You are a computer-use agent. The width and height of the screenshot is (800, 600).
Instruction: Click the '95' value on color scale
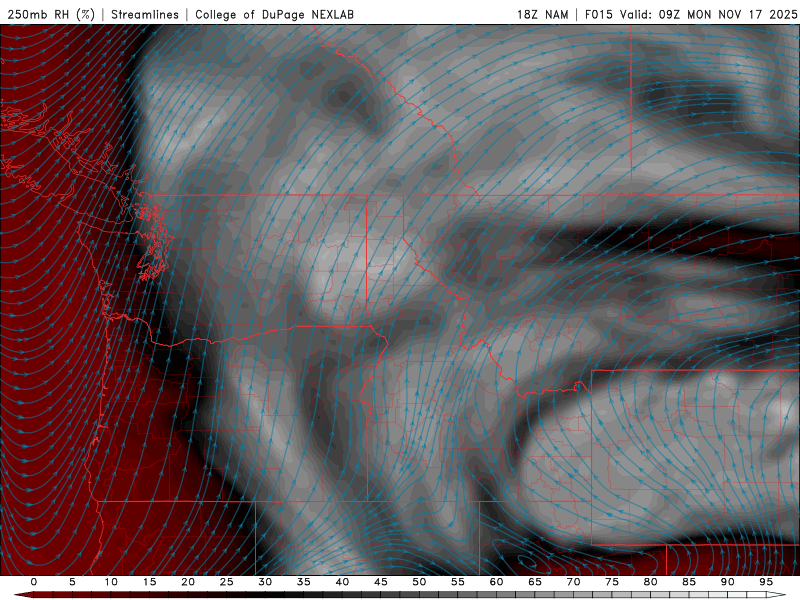(x=766, y=582)
